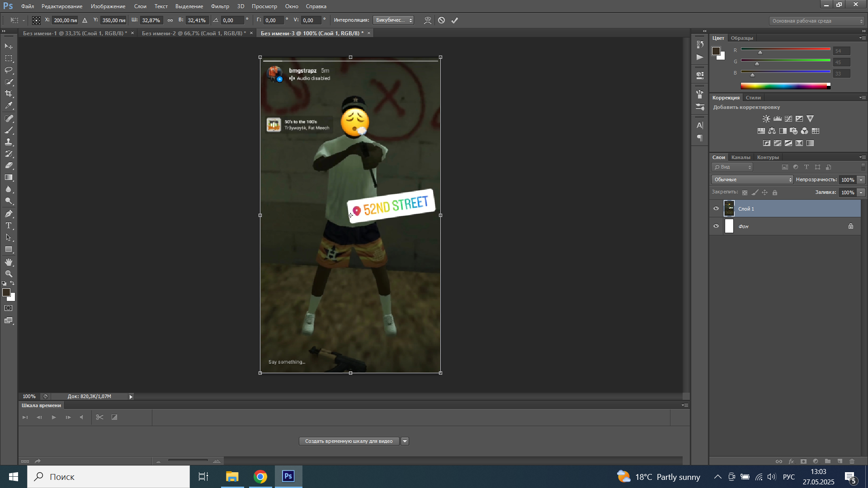Image resolution: width=868 pixels, height=488 pixels.
Task: Select the Crop tool
Action: tap(9, 94)
